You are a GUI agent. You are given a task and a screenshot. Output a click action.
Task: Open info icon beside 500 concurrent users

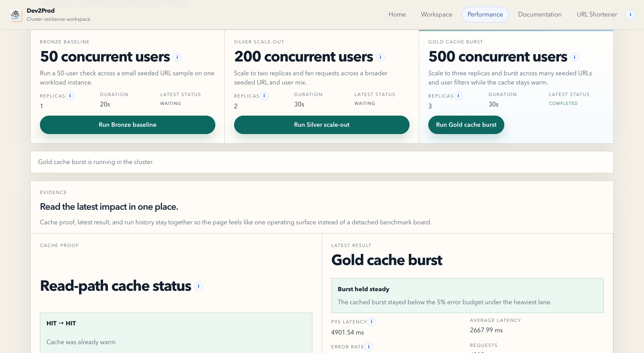click(x=575, y=57)
